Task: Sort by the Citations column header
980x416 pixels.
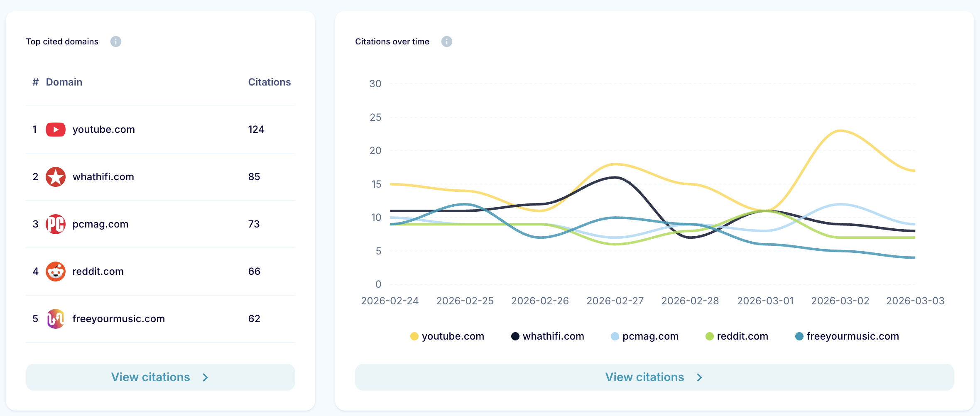Action: pos(269,82)
